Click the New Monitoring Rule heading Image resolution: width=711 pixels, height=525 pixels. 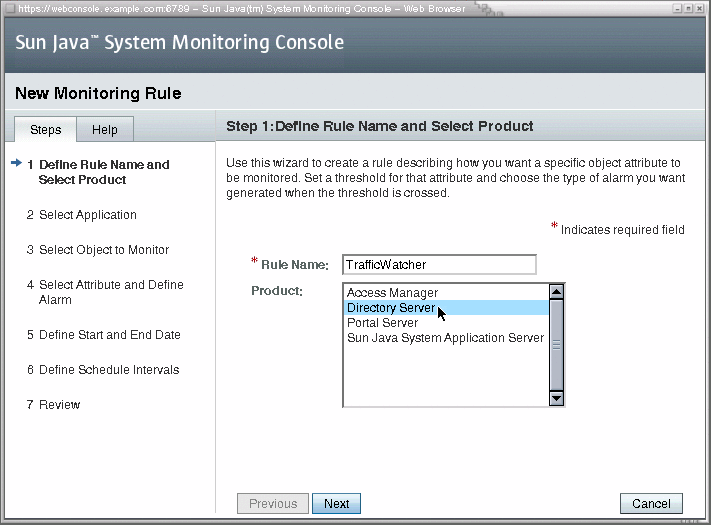pyautogui.click(x=98, y=93)
